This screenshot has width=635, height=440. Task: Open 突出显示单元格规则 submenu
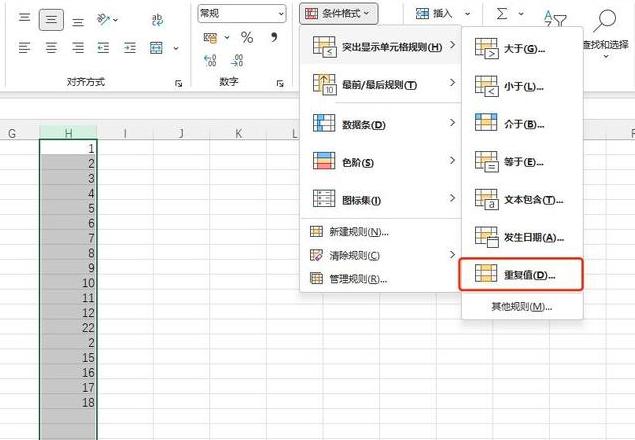click(381, 46)
